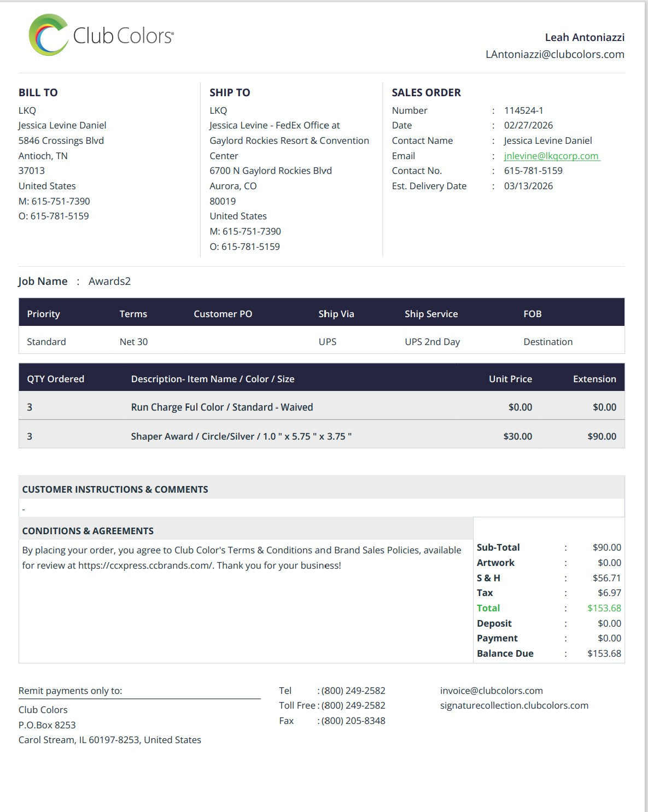Click signaturecollection.clubcolors.com website text

coord(514,705)
